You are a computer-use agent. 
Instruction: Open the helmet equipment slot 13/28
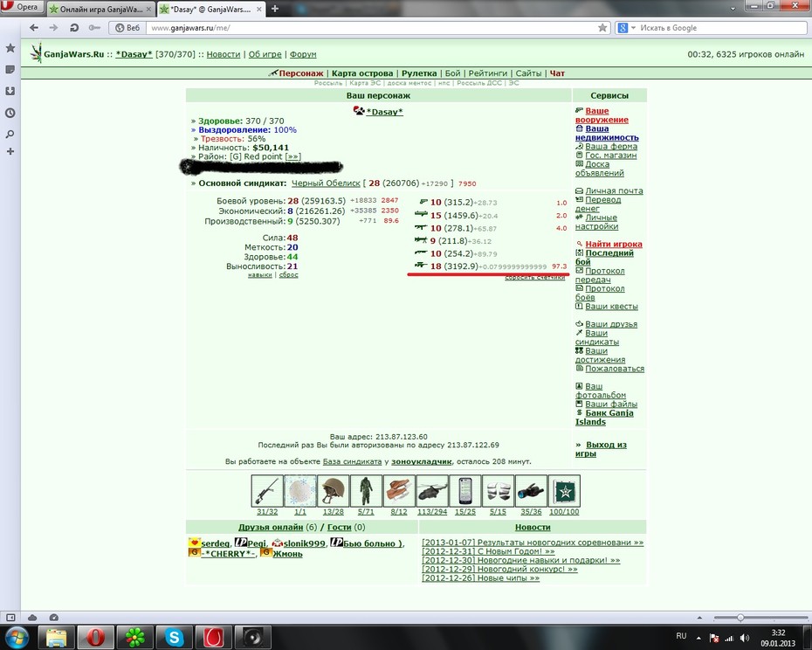pos(333,491)
